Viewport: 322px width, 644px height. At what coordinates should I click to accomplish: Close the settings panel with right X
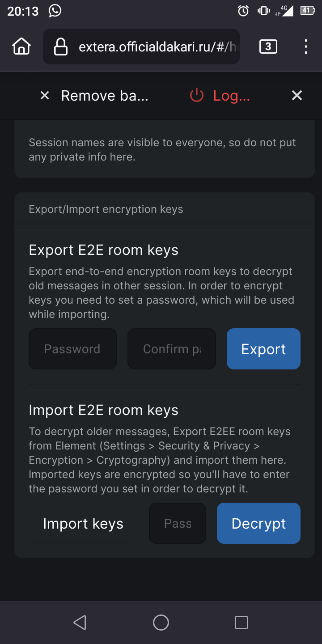(297, 95)
